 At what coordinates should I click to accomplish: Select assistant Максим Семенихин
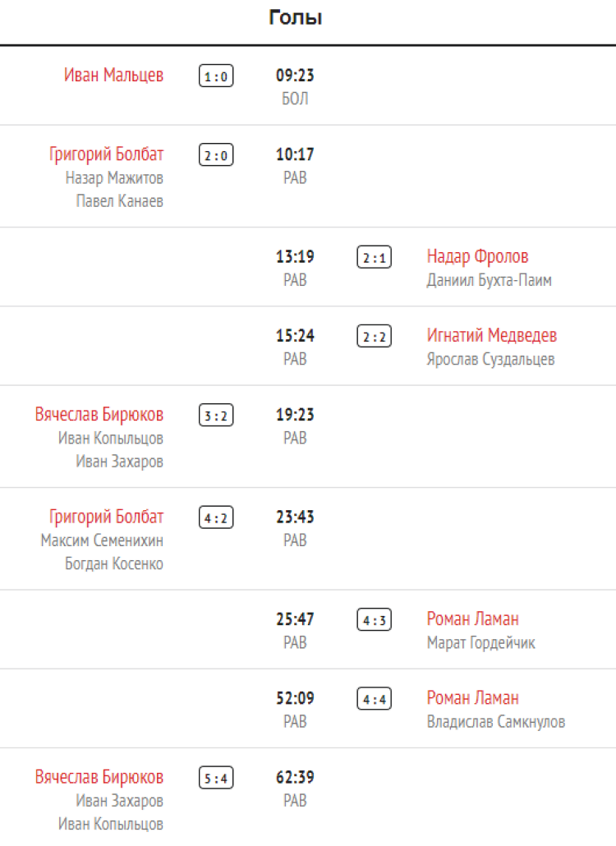[x=102, y=540]
